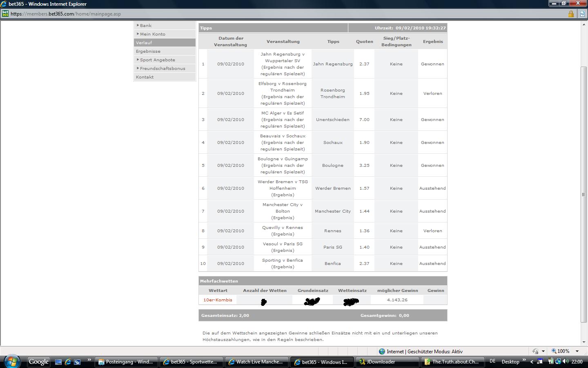Click the Gesamtgewinn: 0,00 total

coord(385,315)
